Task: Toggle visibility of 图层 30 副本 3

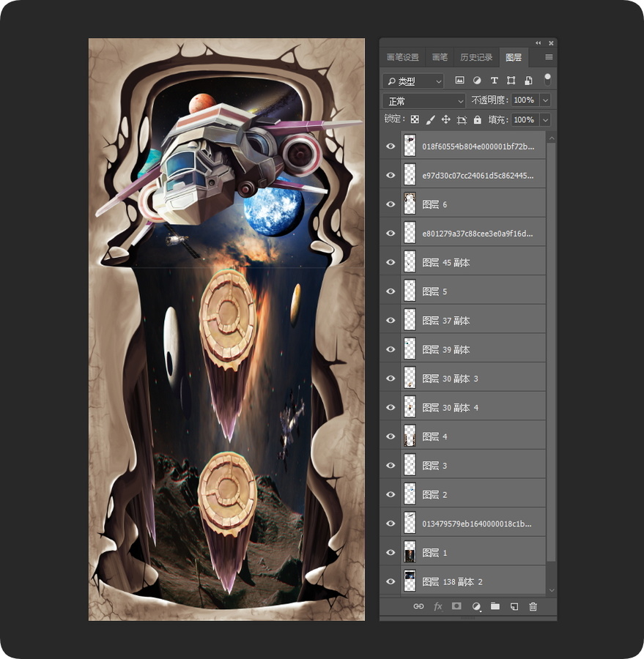Action: (391, 379)
